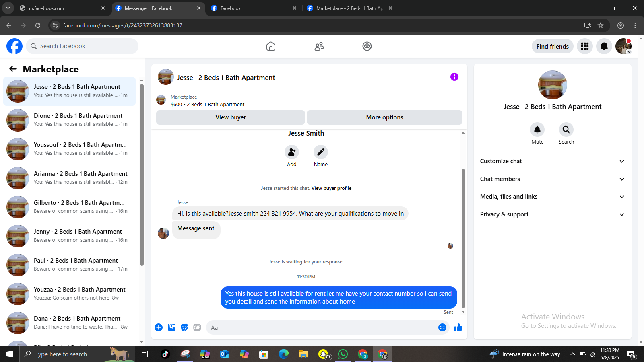
Task: Open the tab search dropdown arrow
Action: (8, 8)
